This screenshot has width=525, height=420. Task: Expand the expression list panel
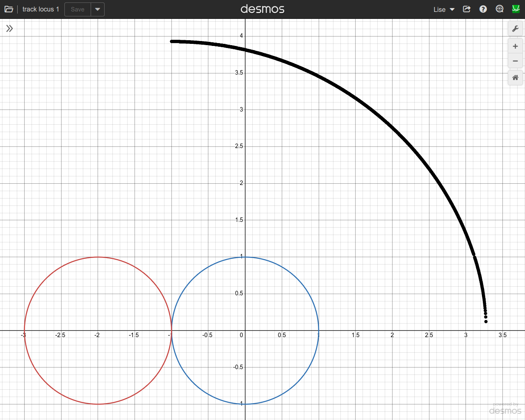pos(9,28)
